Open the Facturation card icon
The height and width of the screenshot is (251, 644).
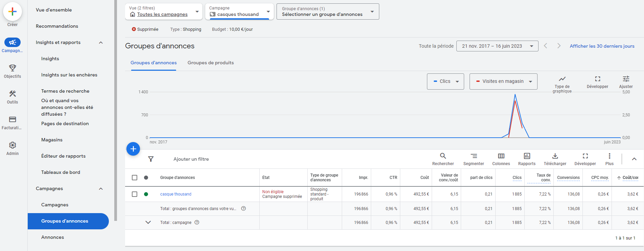click(13, 119)
